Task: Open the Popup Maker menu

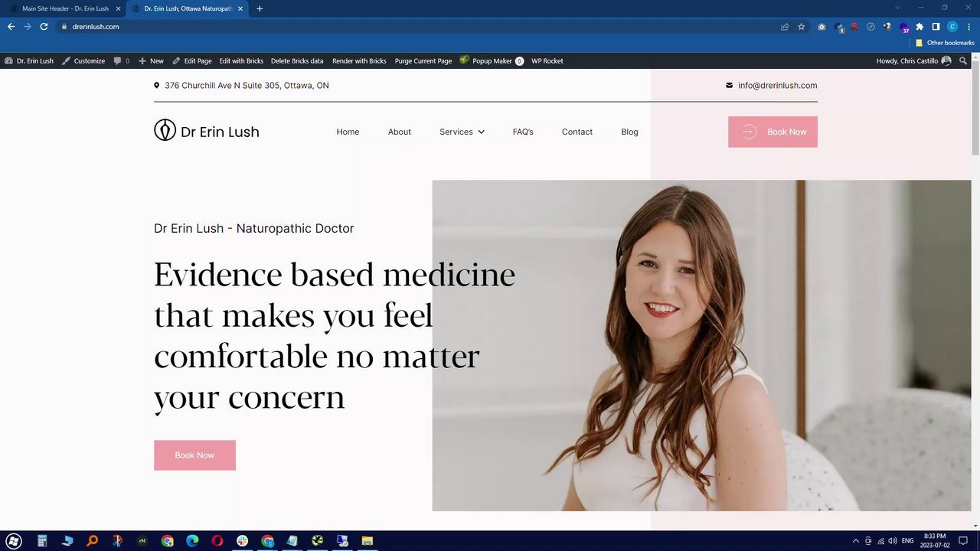Action: 492,61
